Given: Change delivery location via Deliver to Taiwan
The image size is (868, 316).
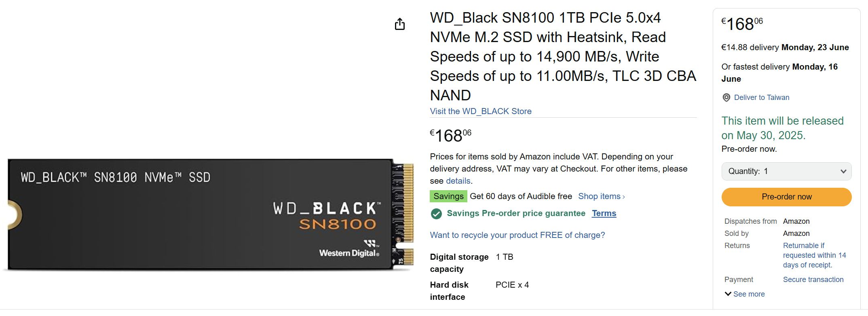Looking at the screenshot, I should pyautogui.click(x=761, y=98).
